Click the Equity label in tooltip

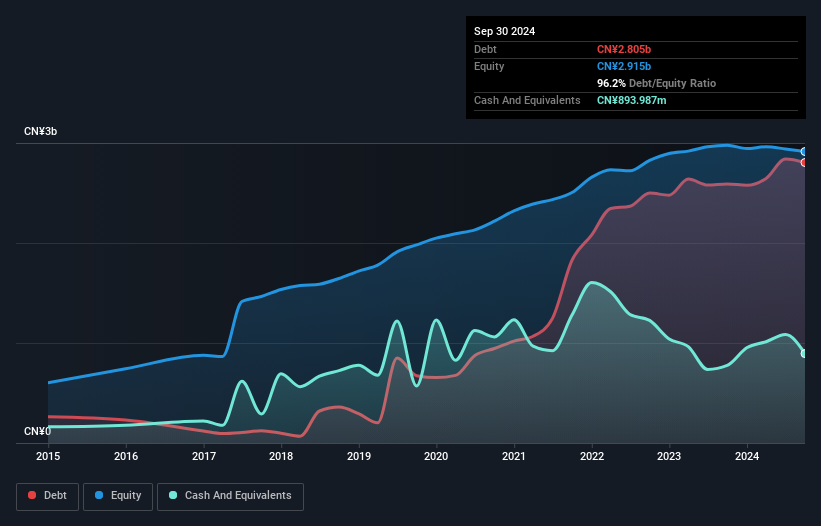(x=489, y=66)
